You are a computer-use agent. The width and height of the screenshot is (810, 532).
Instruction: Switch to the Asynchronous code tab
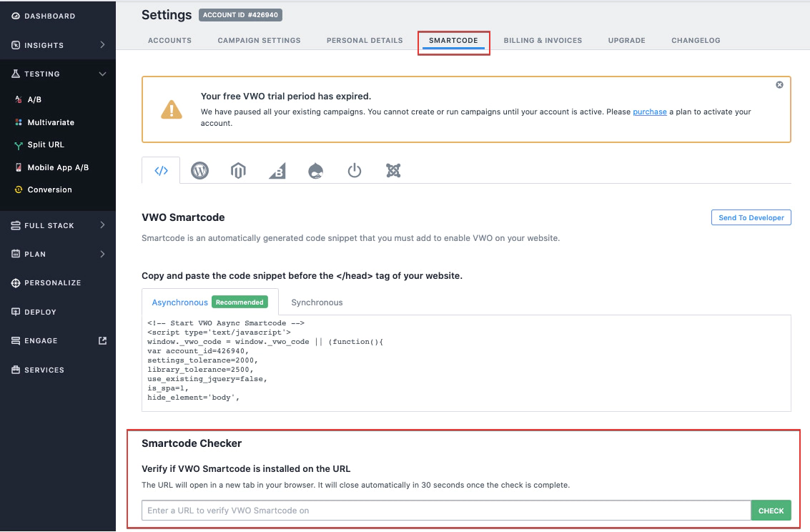(x=179, y=302)
